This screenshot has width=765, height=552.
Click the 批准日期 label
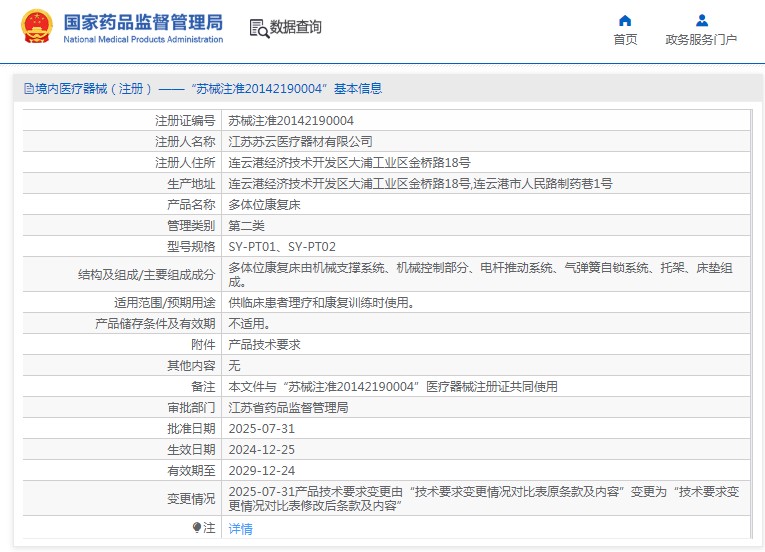pos(191,429)
